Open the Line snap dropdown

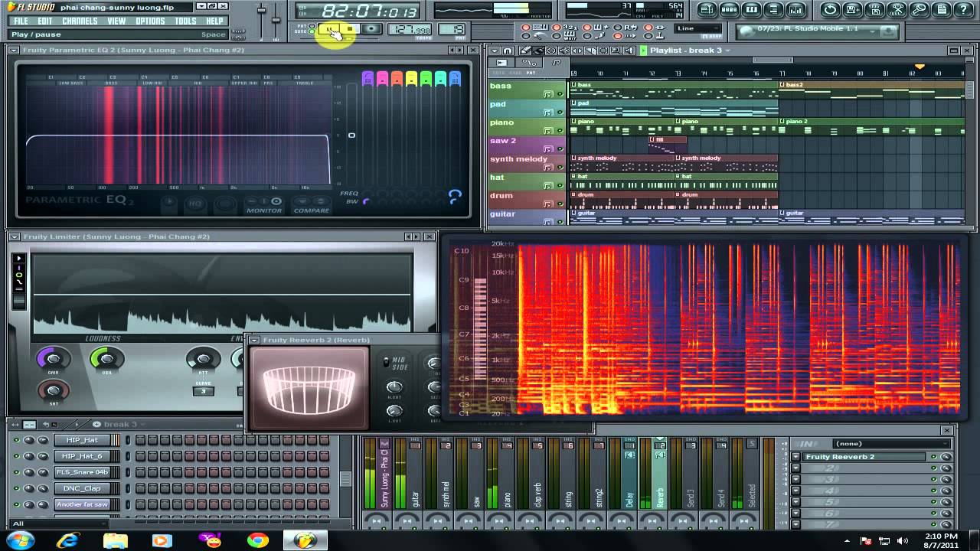pos(698,28)
